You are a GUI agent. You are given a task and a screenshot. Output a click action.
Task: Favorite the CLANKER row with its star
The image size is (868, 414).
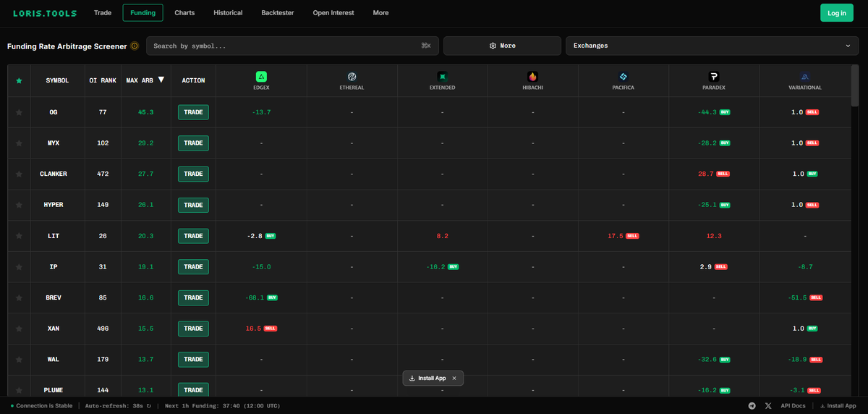pyautogui.click(x=19, y=174)
